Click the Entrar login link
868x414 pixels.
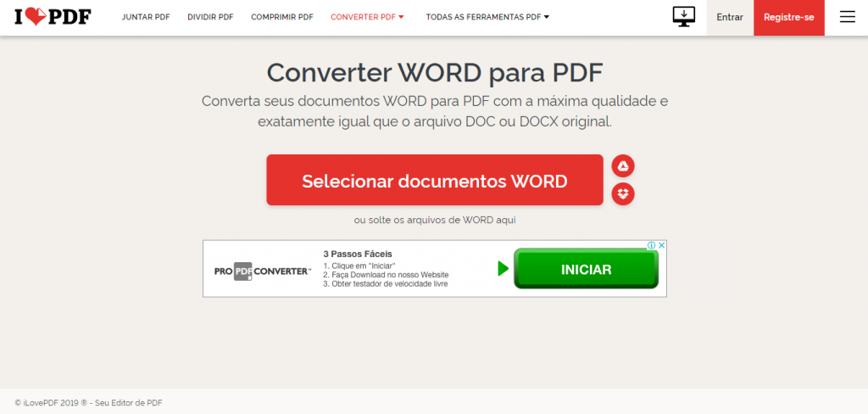[730, 18]
